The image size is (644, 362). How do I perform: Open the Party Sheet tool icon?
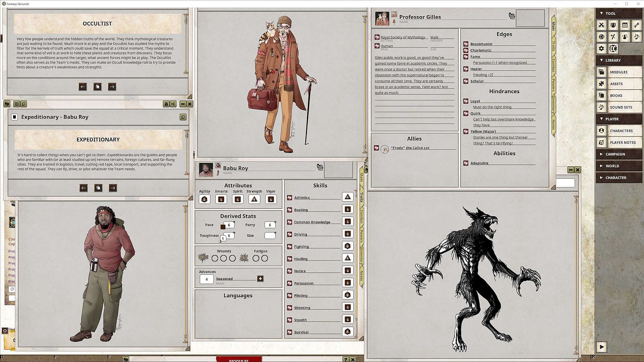pos(613,25)
